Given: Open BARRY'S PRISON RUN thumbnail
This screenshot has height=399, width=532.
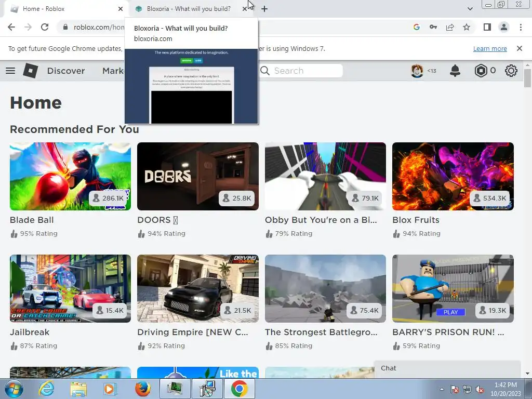Looking at the screenshot, I should click(453, 288).
